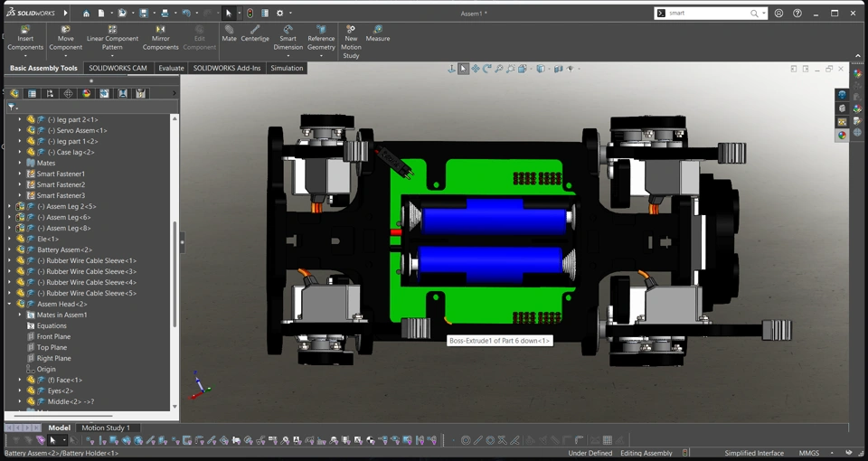Open the Reference Geometry dropdown arrow
The image size is (868, 461).
point(321,56)
